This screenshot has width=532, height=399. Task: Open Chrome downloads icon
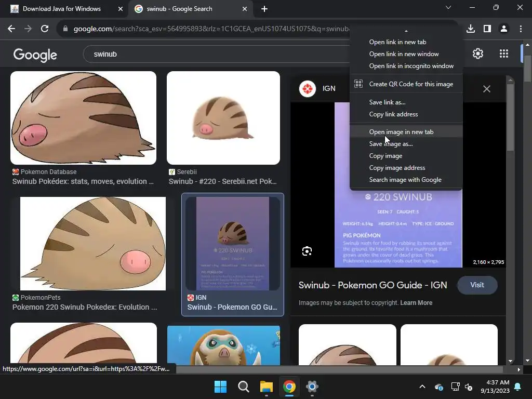click(470, 29)
